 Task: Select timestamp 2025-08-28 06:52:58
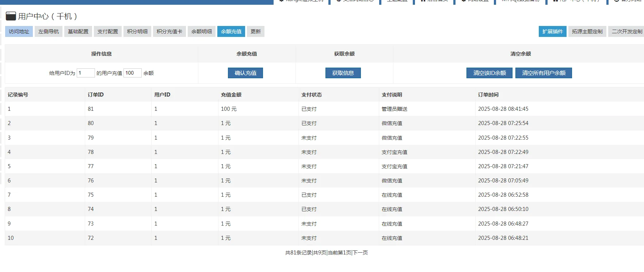503,195
